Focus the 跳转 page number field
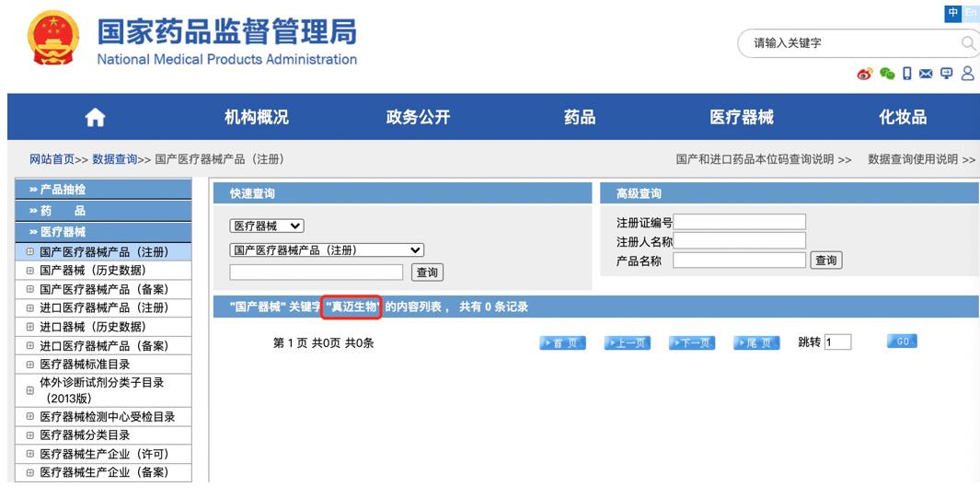Image resolution: width=980 pixels, height=498 pixels. (x=837, y=342)
